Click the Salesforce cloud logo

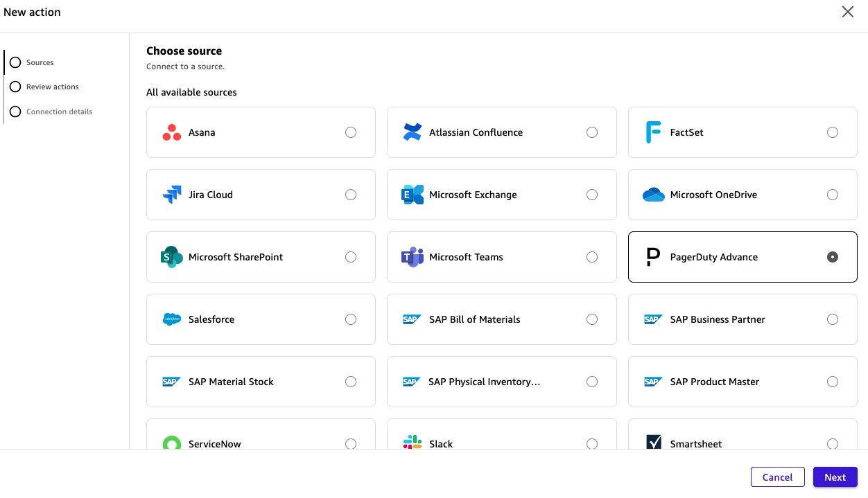171,319
